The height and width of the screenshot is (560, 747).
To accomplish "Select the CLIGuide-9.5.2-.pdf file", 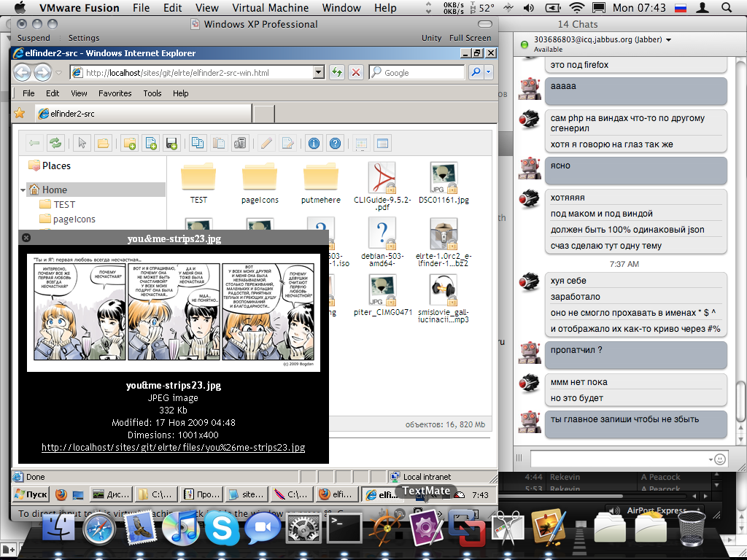I will click(382, 186).
